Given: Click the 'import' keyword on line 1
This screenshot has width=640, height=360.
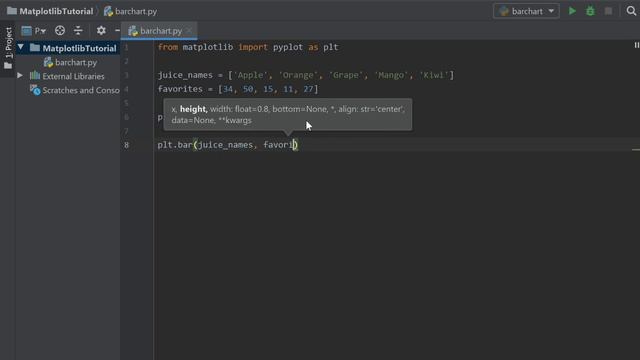Looking at the screenshot, I should click(253, 47).
